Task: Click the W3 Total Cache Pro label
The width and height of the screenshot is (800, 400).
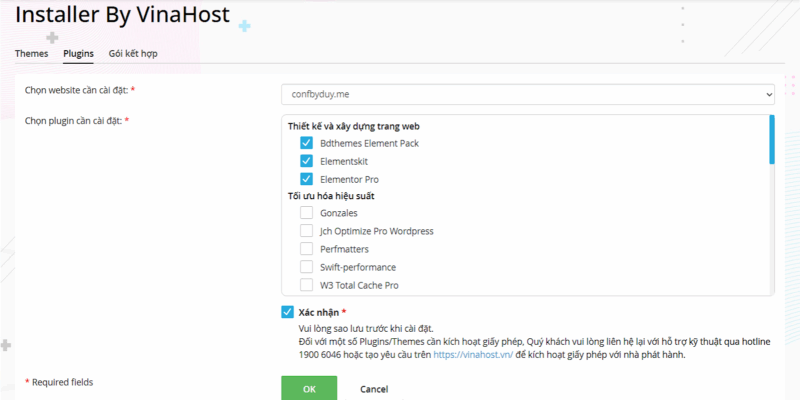Action: coord(359,286)
